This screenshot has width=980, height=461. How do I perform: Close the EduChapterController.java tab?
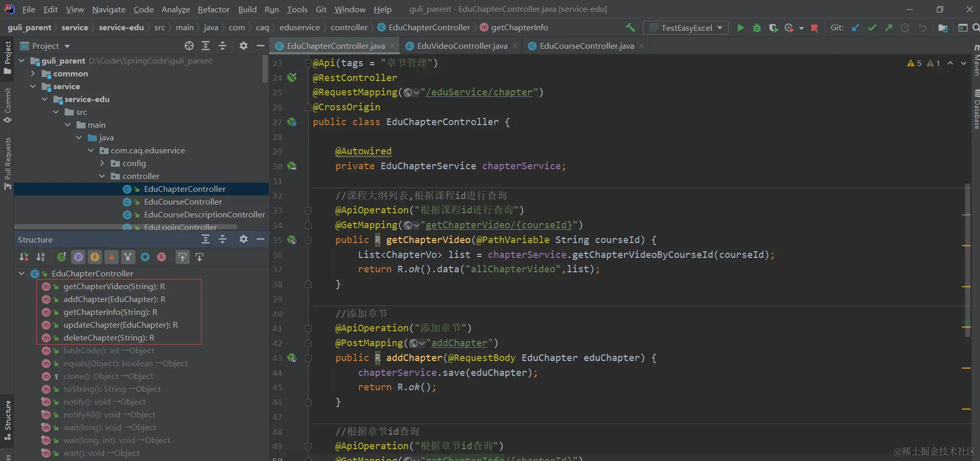pyautogui.click(x=392, y=46)
